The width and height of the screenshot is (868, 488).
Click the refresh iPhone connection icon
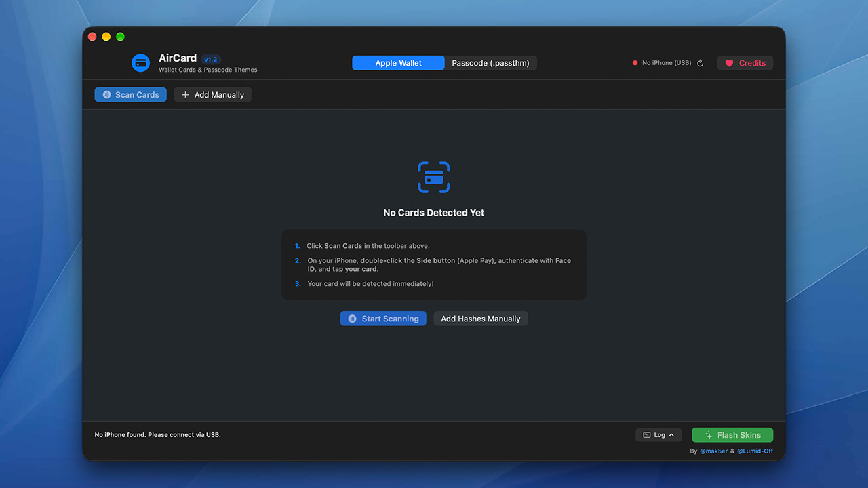coord(701,63)
